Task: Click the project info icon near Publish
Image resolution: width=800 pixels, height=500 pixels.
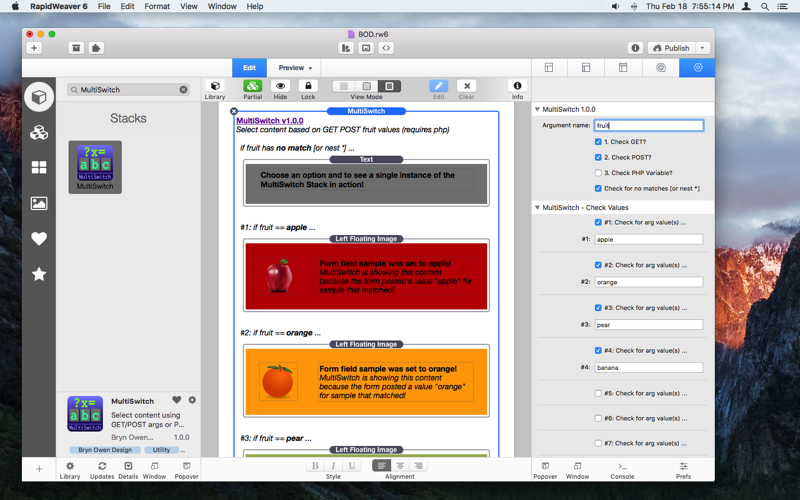Action: coord(635,48)
